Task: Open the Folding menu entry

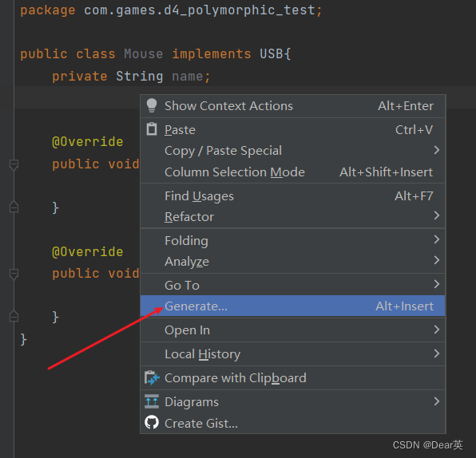Action: 292,240
